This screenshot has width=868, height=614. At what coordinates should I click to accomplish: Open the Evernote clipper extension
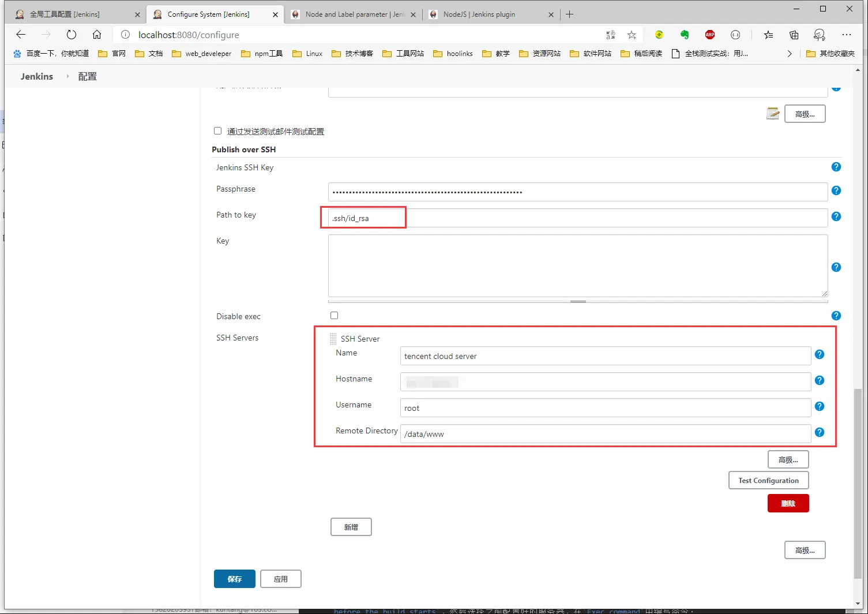tap(685, 35)
